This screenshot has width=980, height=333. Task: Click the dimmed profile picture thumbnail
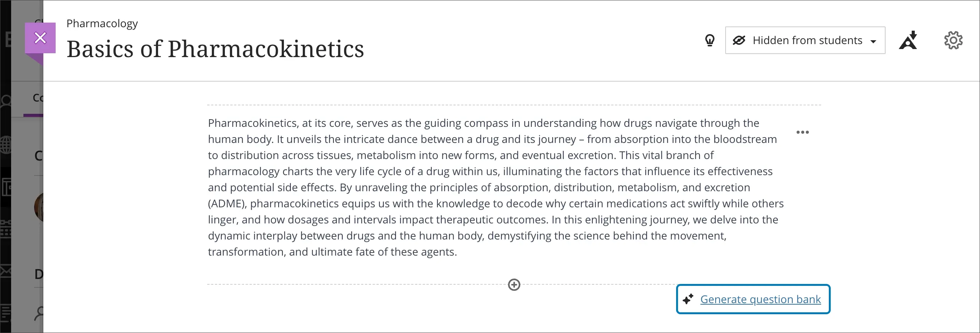pos(39,207)
